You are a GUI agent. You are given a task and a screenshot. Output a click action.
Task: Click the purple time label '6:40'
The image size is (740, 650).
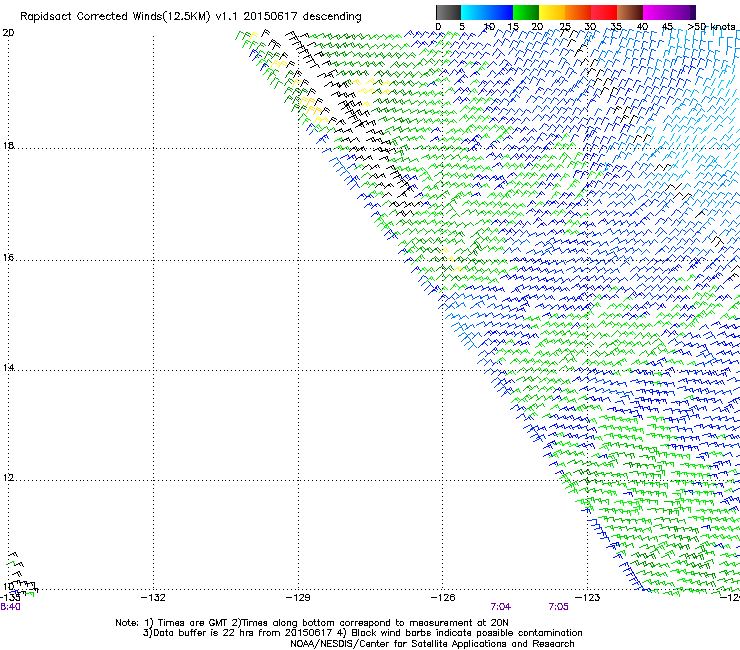click(10, 607)
